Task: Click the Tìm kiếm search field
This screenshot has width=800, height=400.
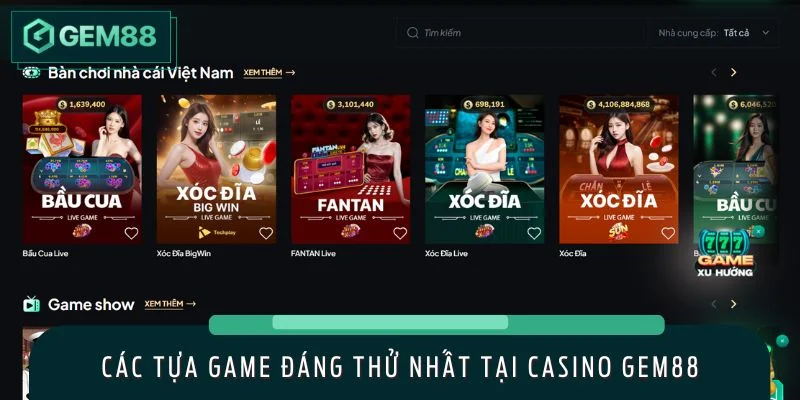Action: click(x=521, y=33)
